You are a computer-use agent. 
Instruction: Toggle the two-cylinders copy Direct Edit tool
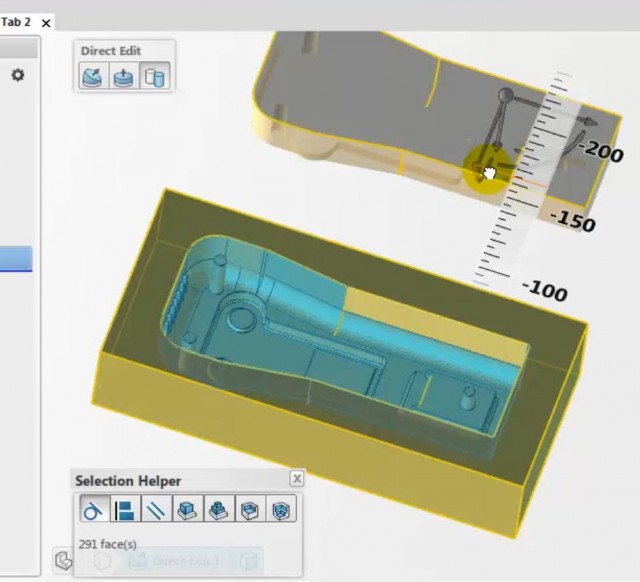tap(155, 76)
